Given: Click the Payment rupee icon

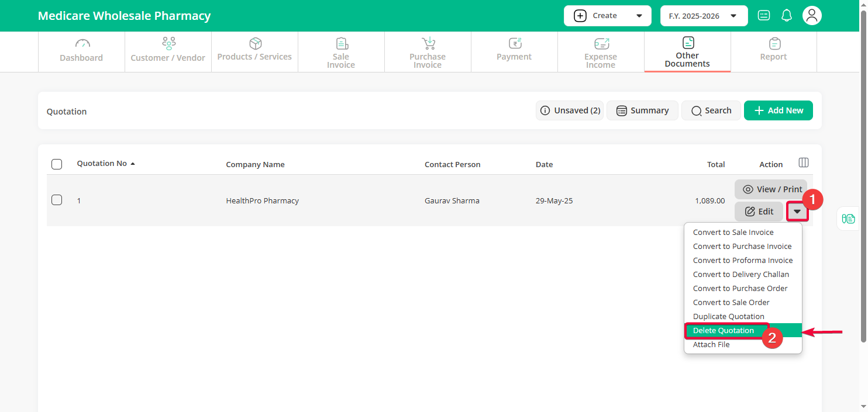Looking at the screenshot, I should 515,44.
